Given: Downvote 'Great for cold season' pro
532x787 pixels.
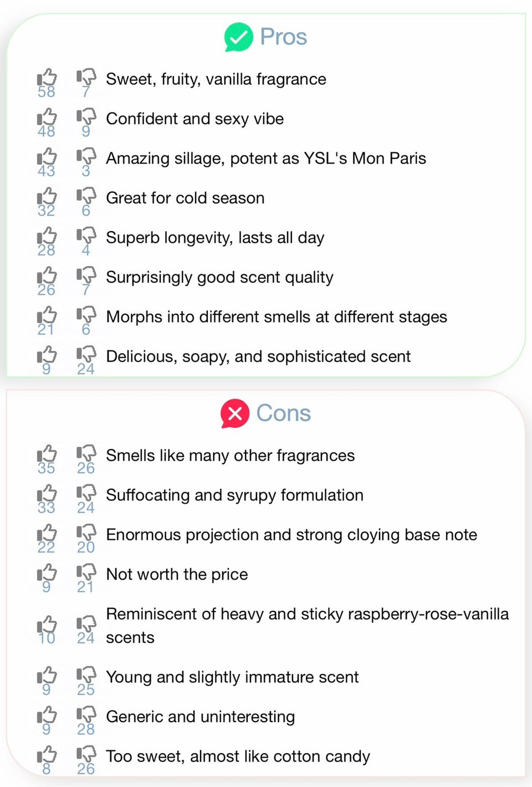Looking at the screenshot, I should [86, 197].
